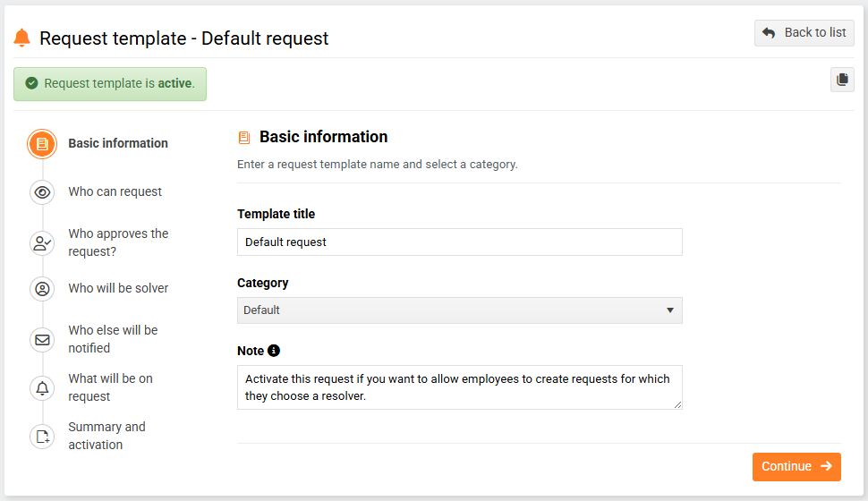Viewport: 868px width, 501px height.
Task: Click the Summary and activation file icon
Action: 42,437
